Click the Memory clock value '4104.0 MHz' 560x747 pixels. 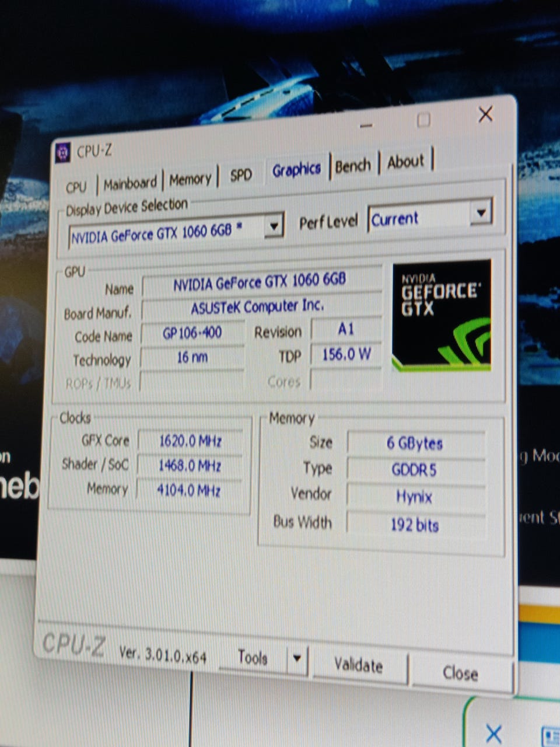pyautogui.click(x=189, y=490)
